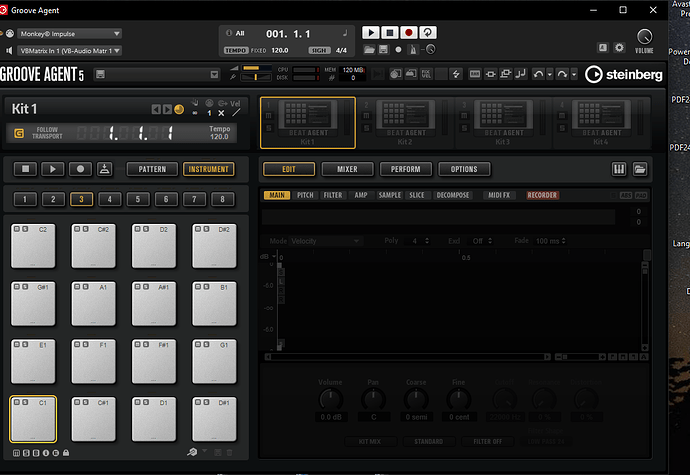Image resolution: width=690 pixels, height=475 pixels.
Task: Solo the G1 pad
Action: click(206, 344)
